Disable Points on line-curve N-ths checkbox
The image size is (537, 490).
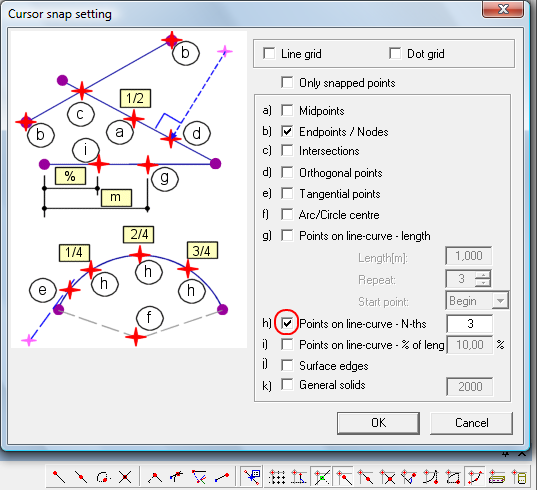[x=287, y=323]
